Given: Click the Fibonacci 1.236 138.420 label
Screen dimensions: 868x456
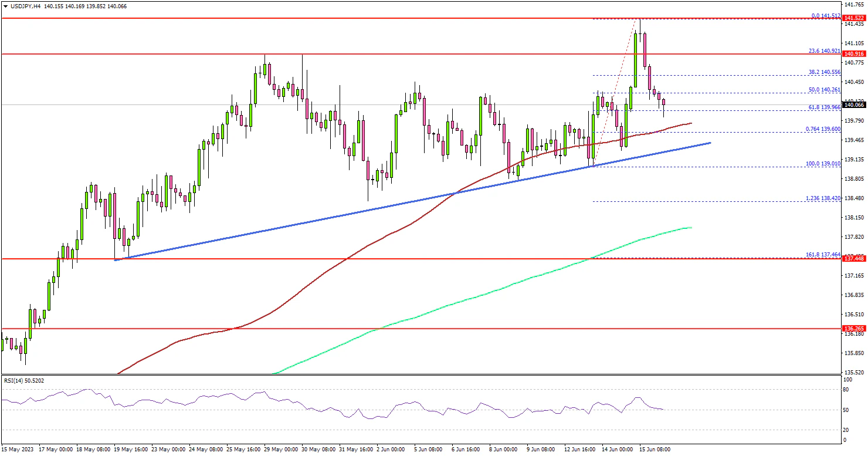Looking at the screenshot, I should click(x=825, y=198).
